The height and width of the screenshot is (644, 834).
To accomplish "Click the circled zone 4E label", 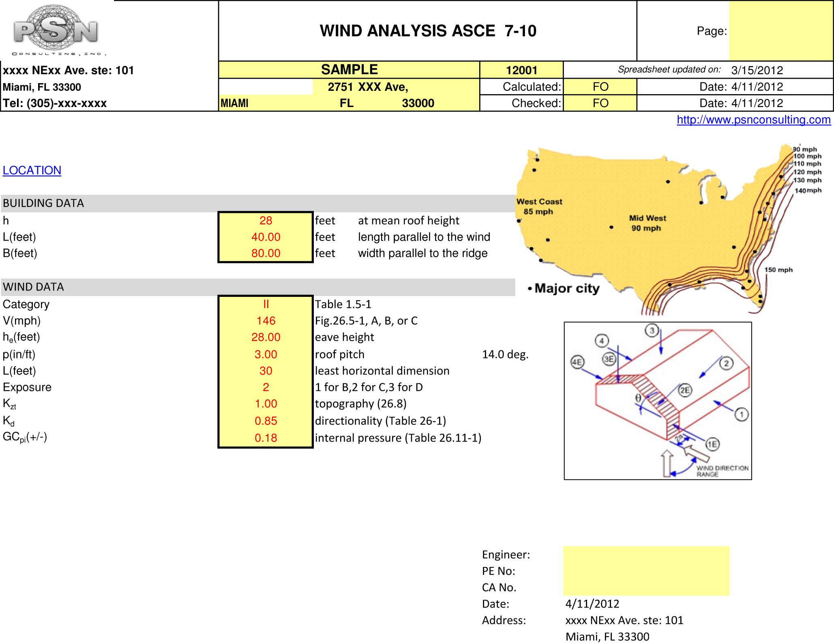I will pyautogui.click(x=577, y=362).
